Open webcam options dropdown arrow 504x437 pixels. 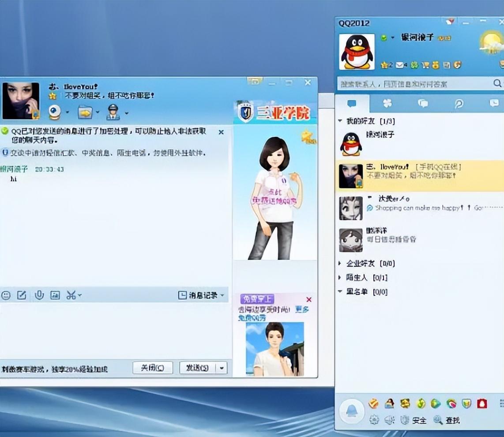coord(67,113)
